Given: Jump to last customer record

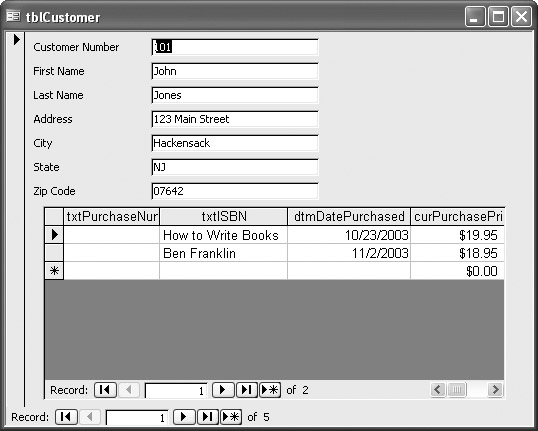Looking at the screenshot, I should (207, 417).
